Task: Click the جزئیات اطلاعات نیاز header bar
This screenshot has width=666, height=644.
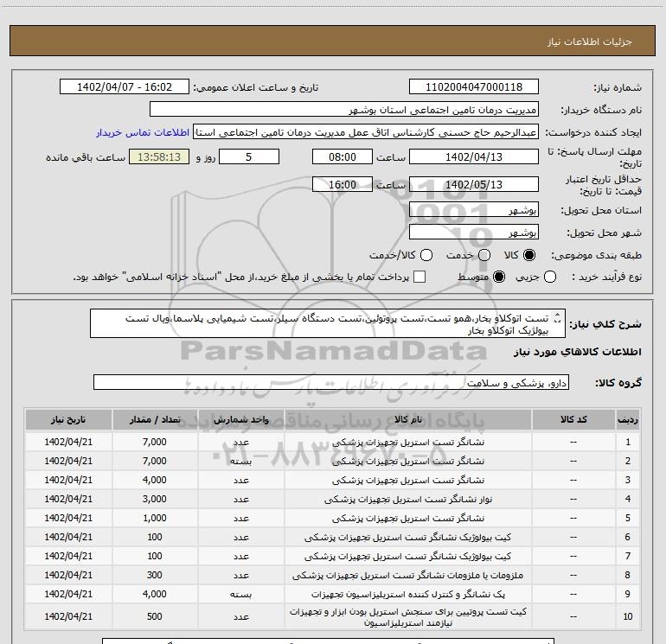Action: click(333, 41)
